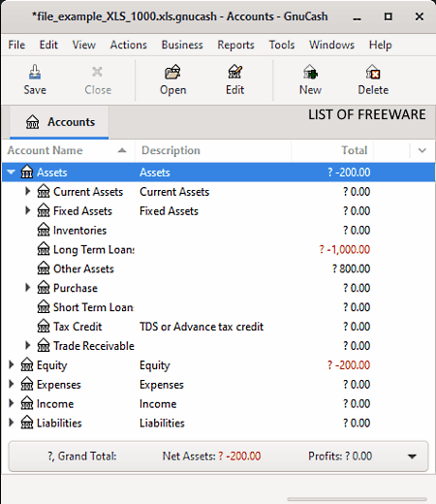
Task: Click the horizontal scrollbar at bottom
Action: pos(357,499)
